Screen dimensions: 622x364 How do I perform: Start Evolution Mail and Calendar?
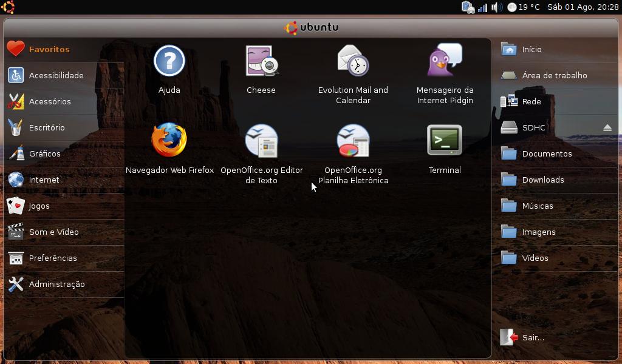click(353, 75)
